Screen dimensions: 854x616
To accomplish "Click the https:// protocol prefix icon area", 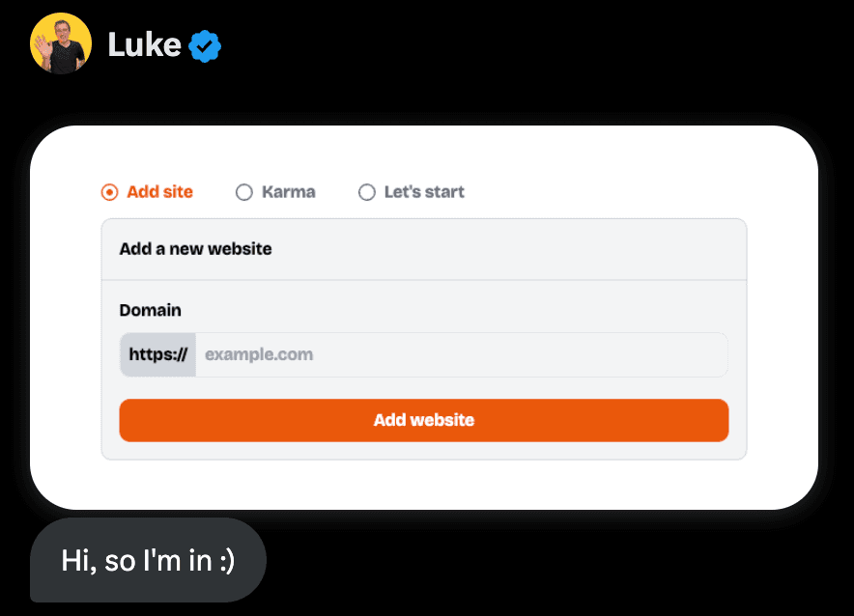I will (x=157, y=354).
